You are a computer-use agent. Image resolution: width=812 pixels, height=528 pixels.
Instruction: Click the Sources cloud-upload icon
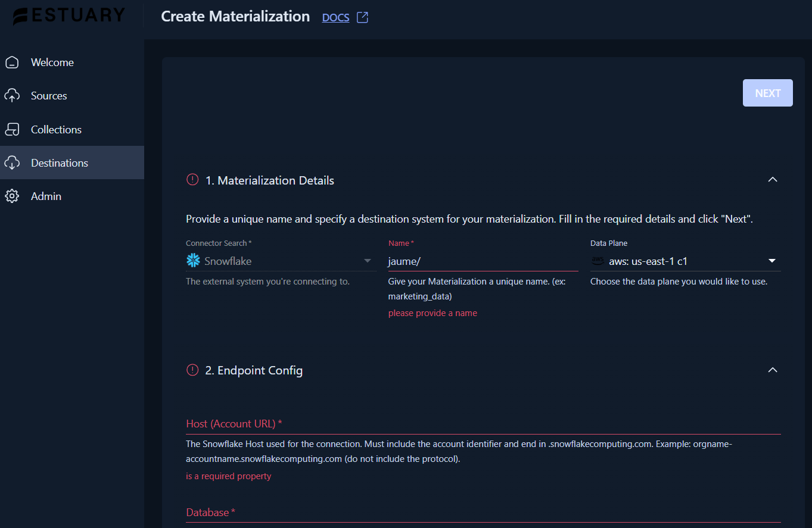(12, 95)
